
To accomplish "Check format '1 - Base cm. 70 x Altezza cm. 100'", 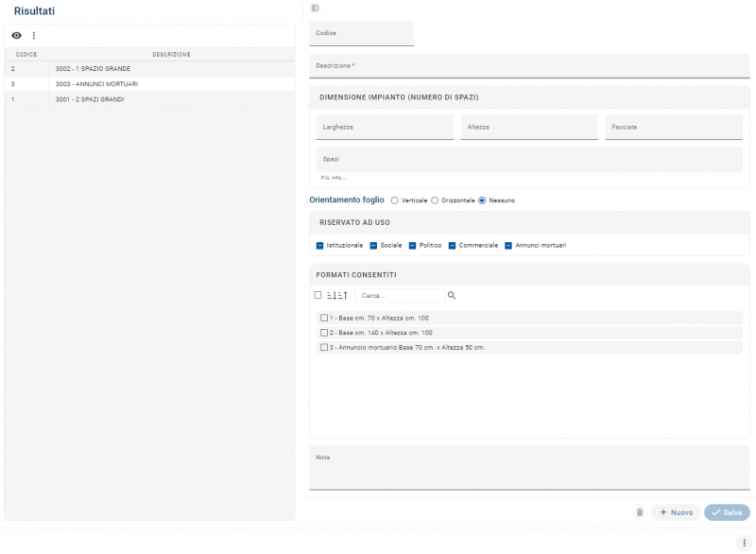I will click(x=324, y=318).
